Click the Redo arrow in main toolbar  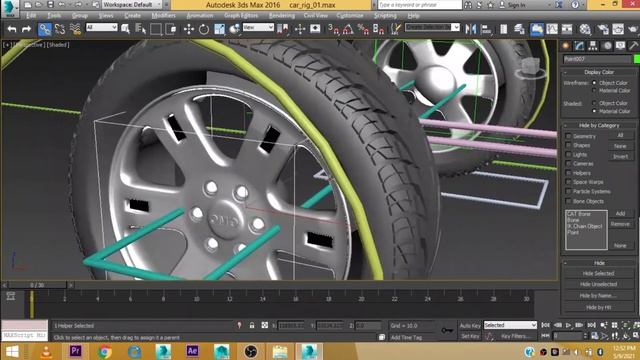click(x=27, y=29)
